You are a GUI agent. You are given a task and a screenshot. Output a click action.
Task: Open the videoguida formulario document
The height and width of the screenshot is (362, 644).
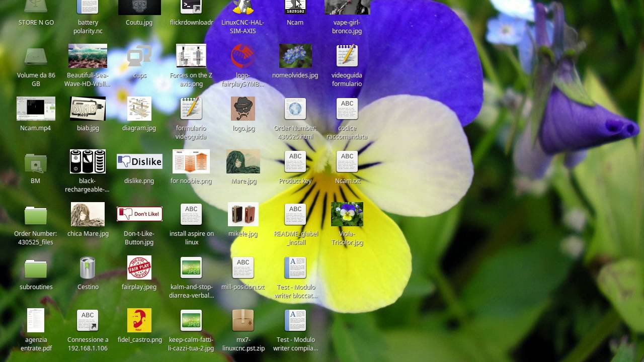[x=347, y=56]
